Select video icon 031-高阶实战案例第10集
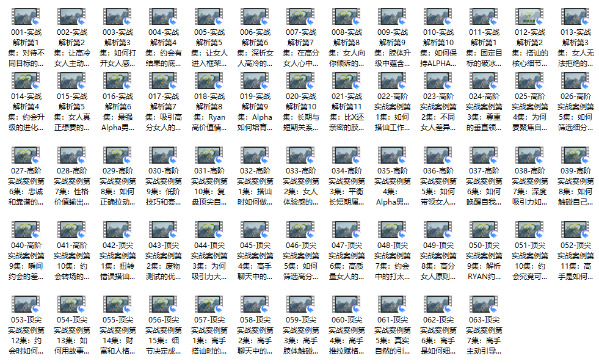The image size is (599, 364). tap(209, 156)
